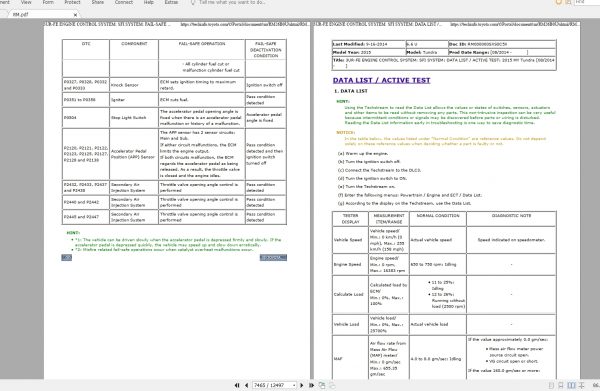Image resolution: width=600 pixels, height=391 pixels.
Task: Open the Form ribbon tab
Action: (48, 2)
